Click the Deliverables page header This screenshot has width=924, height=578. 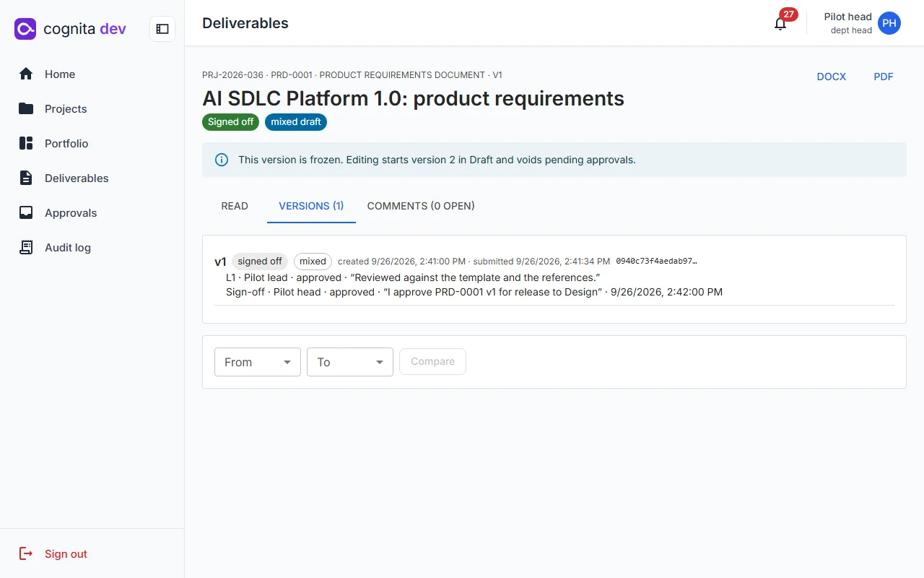[x=245, y=23]
